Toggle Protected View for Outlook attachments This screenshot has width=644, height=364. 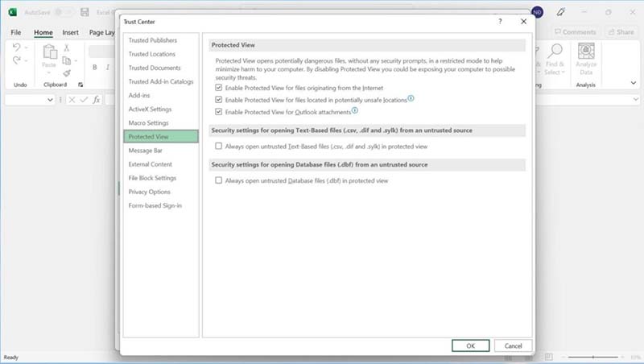coord(218,112)
